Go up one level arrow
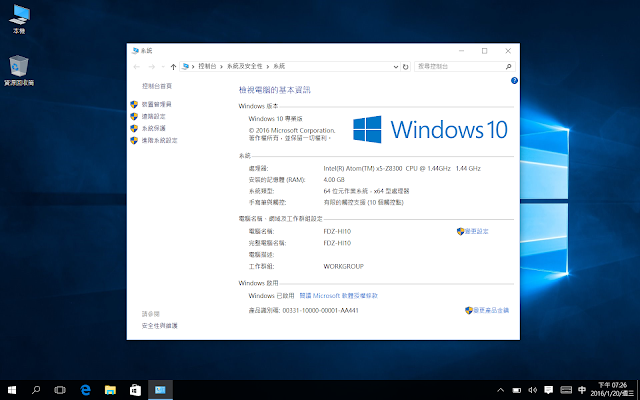Image resolution: width=640 pixels, height=400 pixels. [x=173, y=67]
